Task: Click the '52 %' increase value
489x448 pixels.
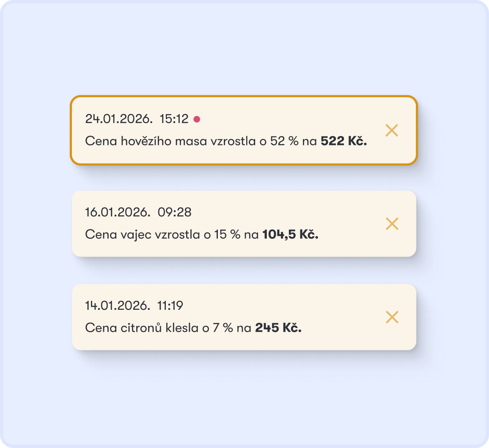Action: tap(284, 141)
